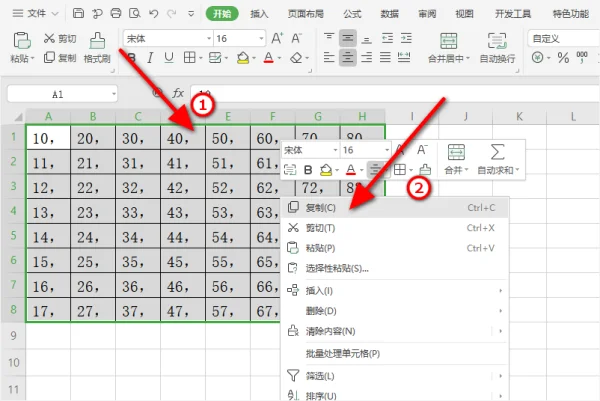Choose 筛选(L) in context menu

tap(395, 376)
